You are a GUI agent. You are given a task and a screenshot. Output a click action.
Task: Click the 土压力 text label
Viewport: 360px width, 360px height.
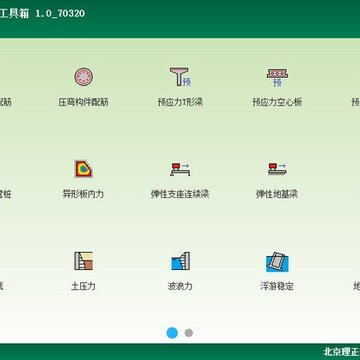[83, 286]
